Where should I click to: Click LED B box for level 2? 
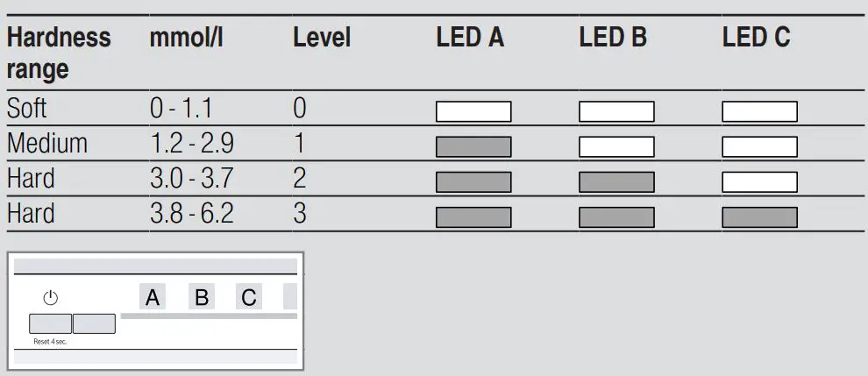pos(616,182)
